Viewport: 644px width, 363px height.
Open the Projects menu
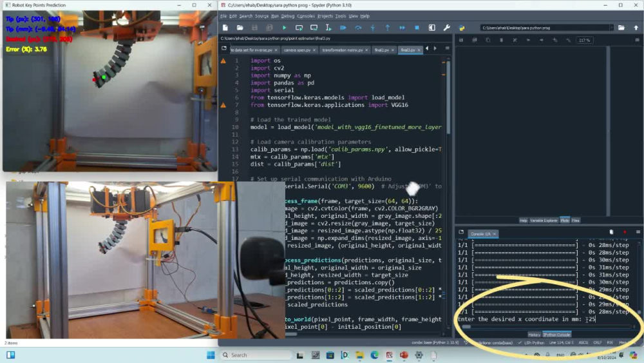[x=325, y=16]
